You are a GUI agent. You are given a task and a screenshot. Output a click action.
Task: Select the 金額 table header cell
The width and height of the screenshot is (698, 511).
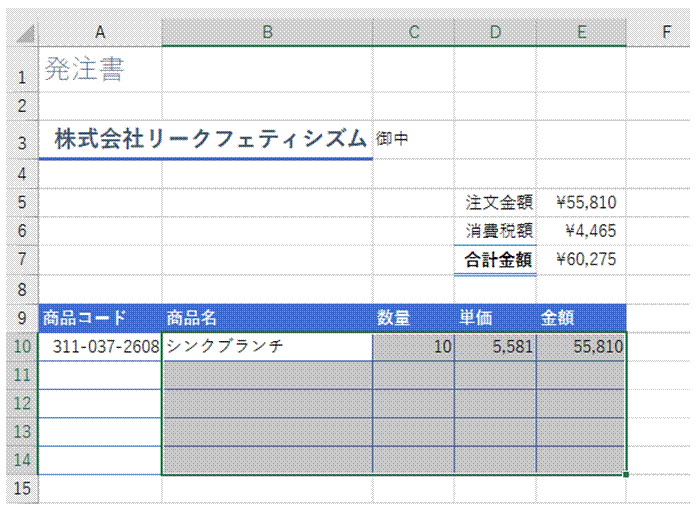[581, 318]
